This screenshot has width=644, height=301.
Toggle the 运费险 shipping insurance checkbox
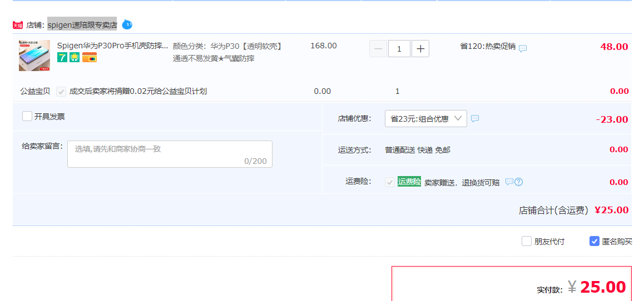tap(390, 182)
